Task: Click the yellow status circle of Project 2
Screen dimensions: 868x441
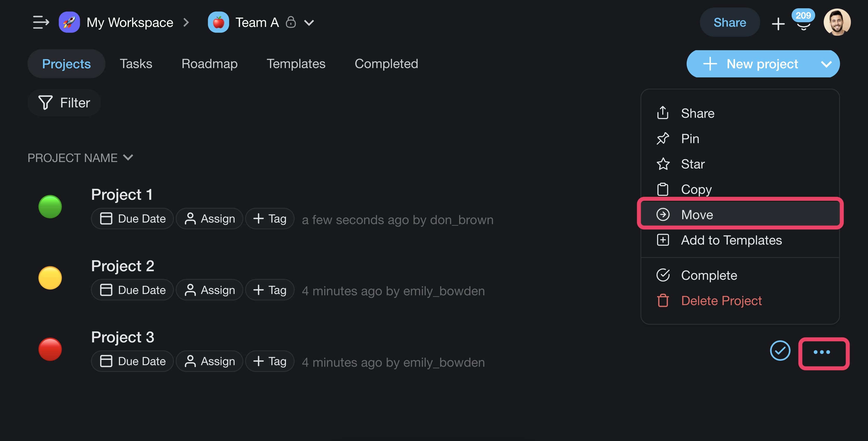Action: 50,278
